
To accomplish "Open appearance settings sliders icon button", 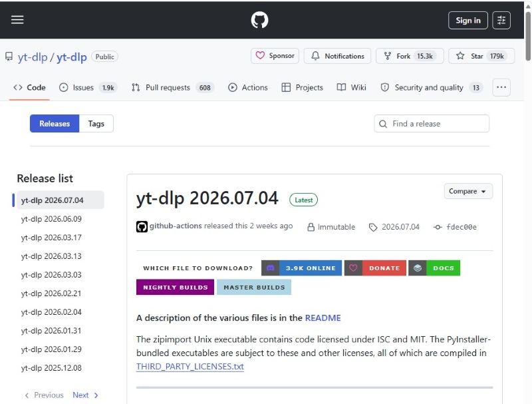I will [x=501, y=21].
